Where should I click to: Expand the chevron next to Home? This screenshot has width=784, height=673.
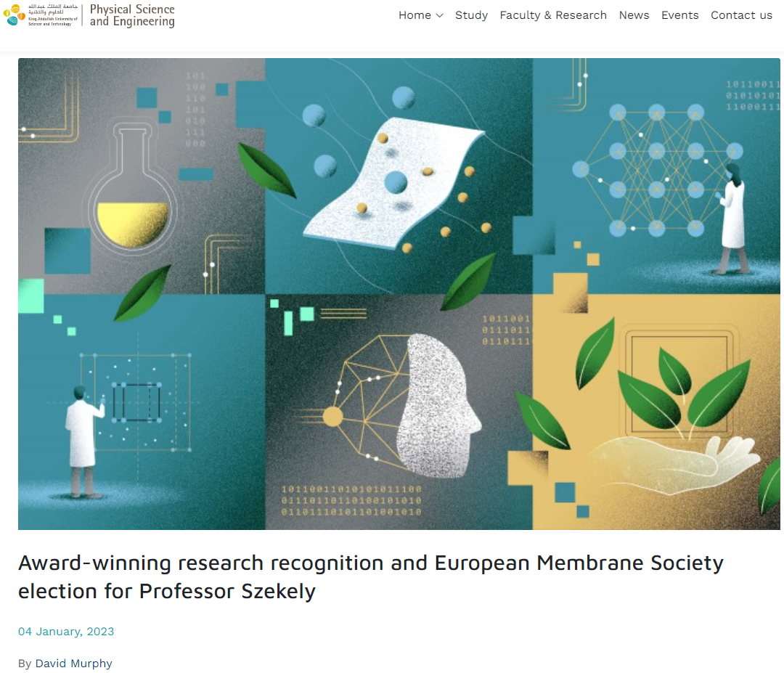click(439, 15)
